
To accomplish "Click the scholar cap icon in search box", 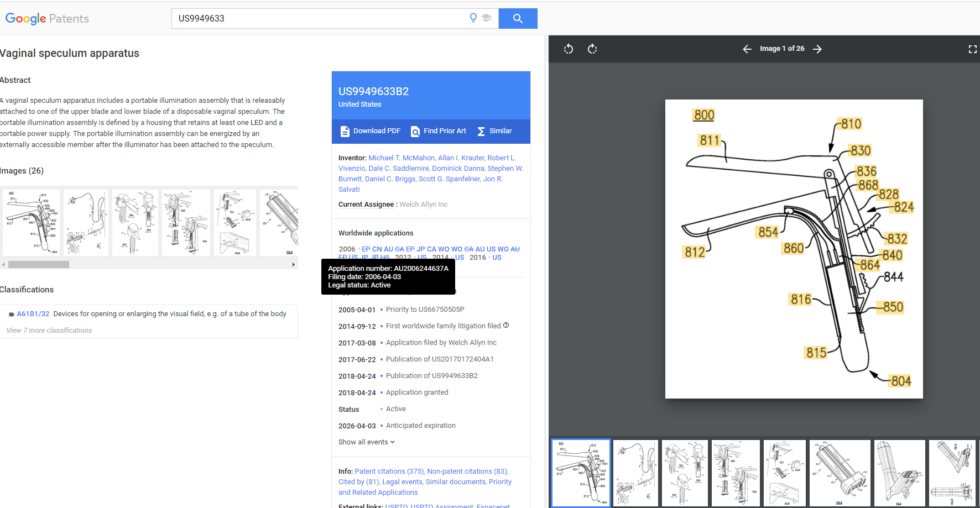I will tap(487, 18).
